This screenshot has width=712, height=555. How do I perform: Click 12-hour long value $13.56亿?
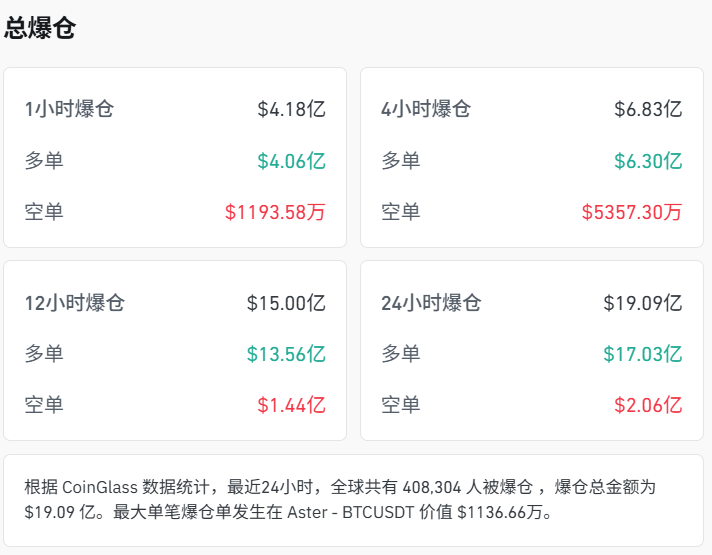286,353
